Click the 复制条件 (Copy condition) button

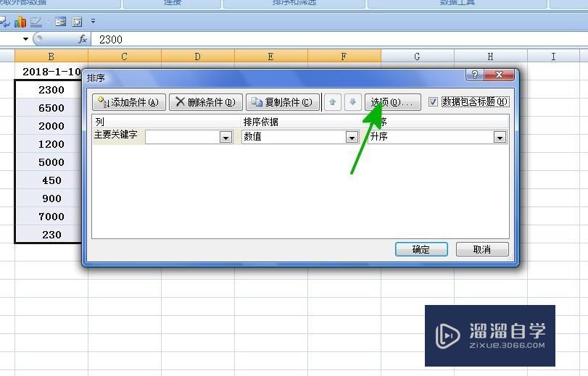click(x=283, y=102)
